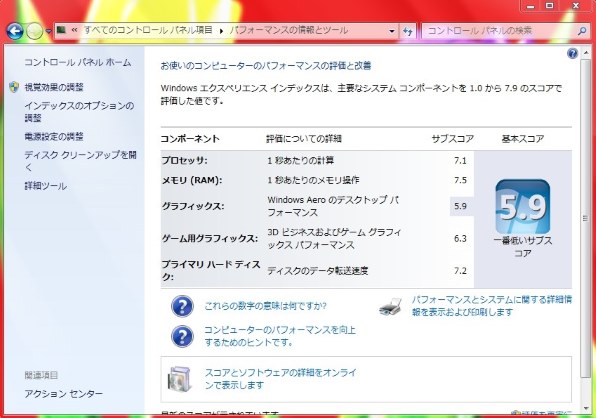Open コントロール パネル ホーム link

pyautogui.click(x=78, y=62)
